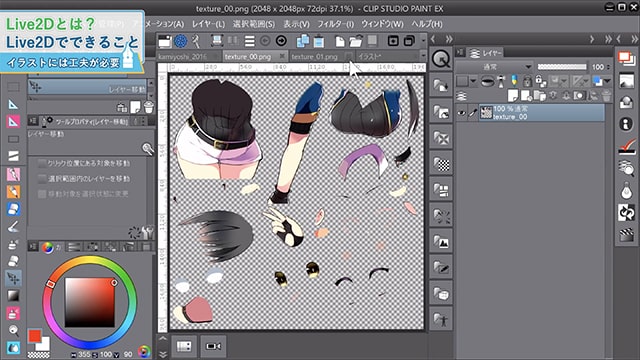The width and height of the screenshot is (640, 360).
Task: Click the redo arrow circle icon
Action: 281,41
